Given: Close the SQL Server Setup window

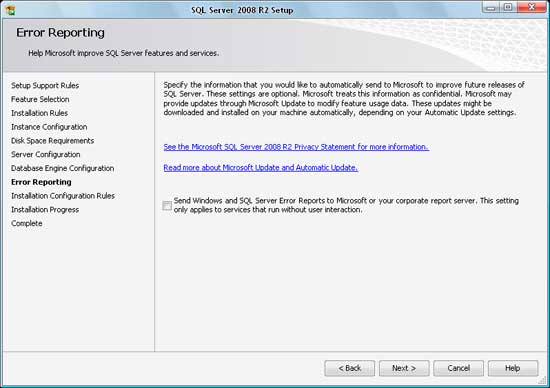Looking at the screenshot, I should click(x=531, y=7).
